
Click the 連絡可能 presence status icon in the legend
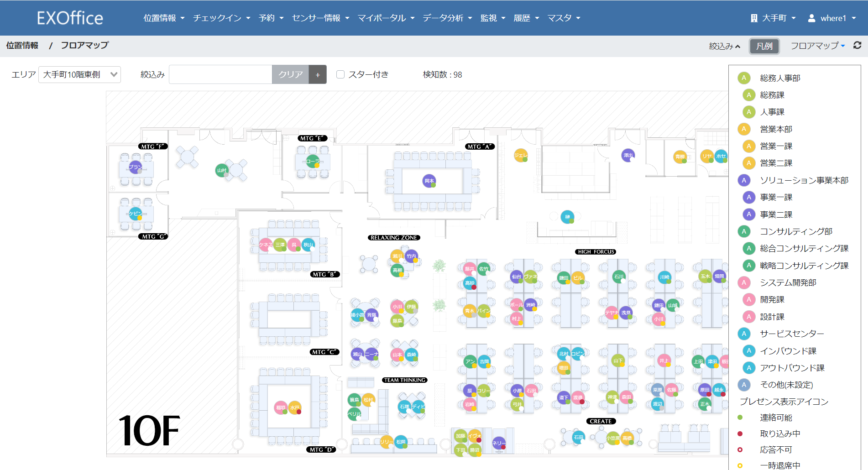(739, 417)
